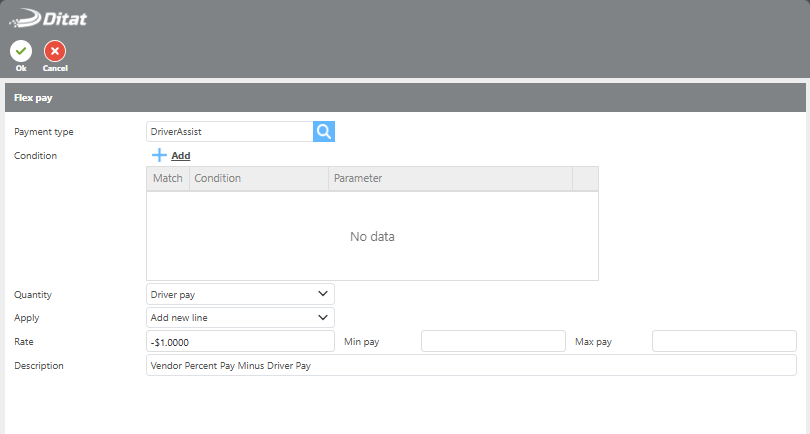Sort by the Condition column header
The image size is (810, 434).
tap(258, 178)
